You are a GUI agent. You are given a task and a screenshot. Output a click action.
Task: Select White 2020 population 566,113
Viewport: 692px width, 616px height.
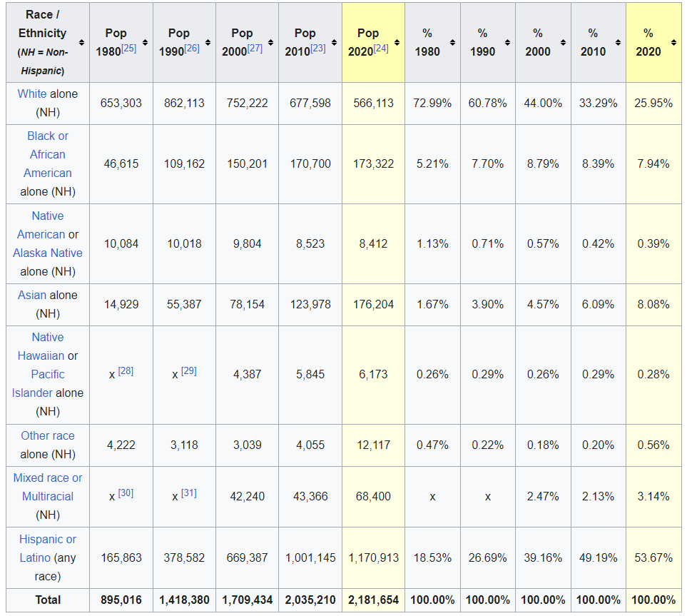[373, 103]
